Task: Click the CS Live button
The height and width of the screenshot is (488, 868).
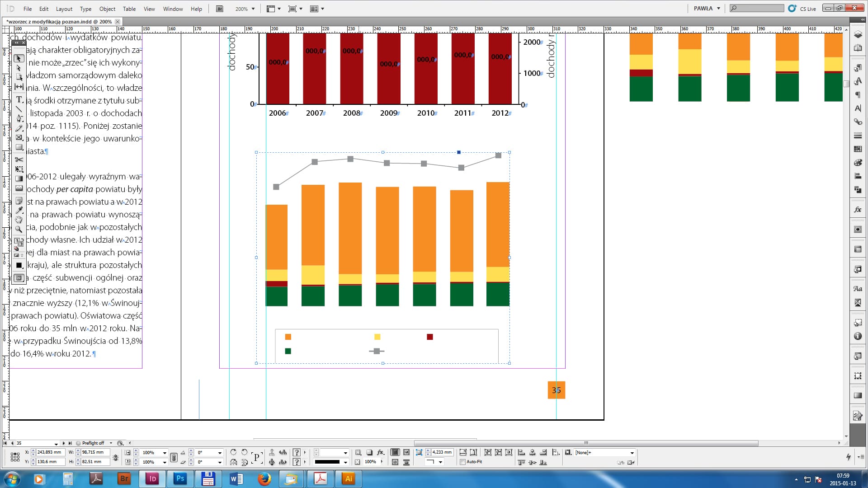Action: pyautogui.click(x=802, y=9)
